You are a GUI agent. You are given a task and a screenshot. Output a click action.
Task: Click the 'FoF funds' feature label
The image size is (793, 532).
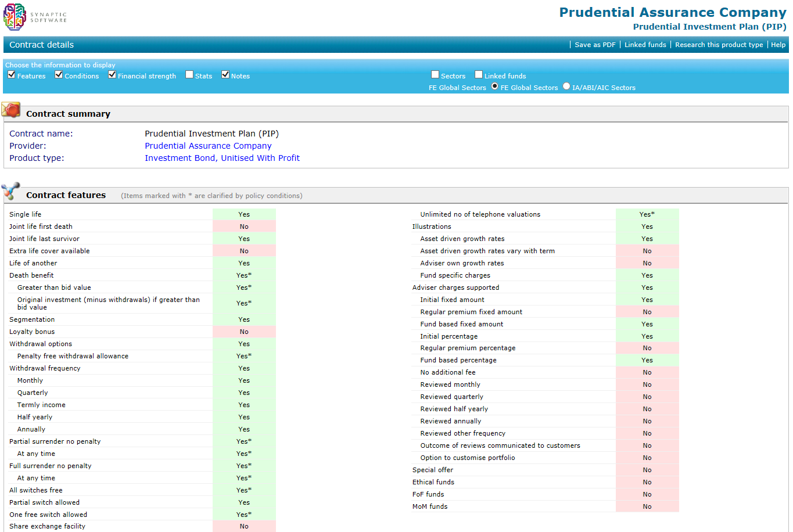click(x=428, y=494)
